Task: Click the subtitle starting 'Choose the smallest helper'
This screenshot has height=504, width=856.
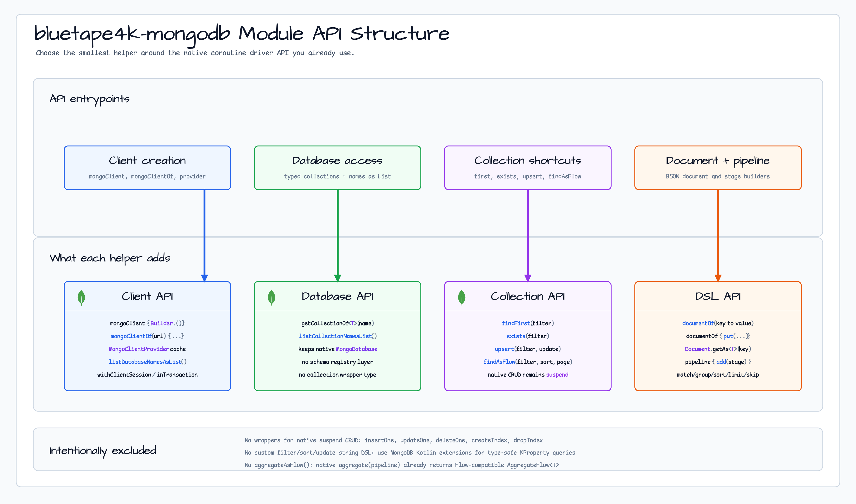Action: point(195,53)
